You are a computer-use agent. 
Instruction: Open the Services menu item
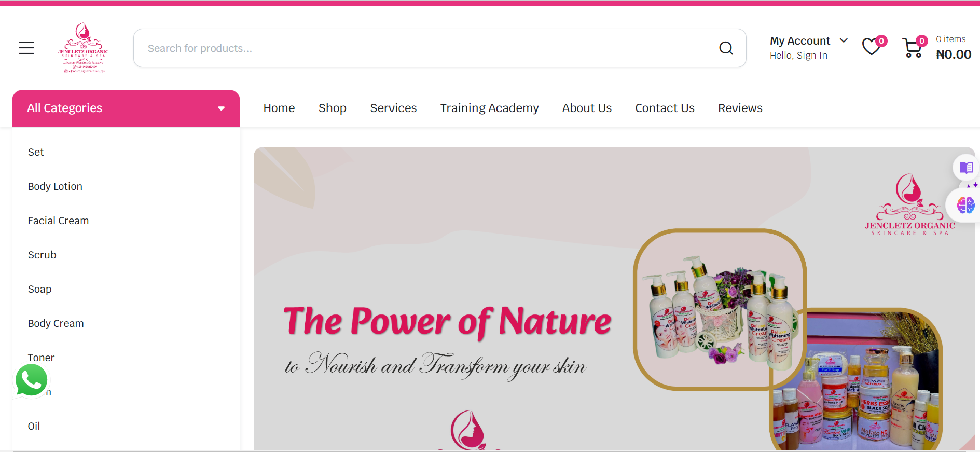[393, 108]
